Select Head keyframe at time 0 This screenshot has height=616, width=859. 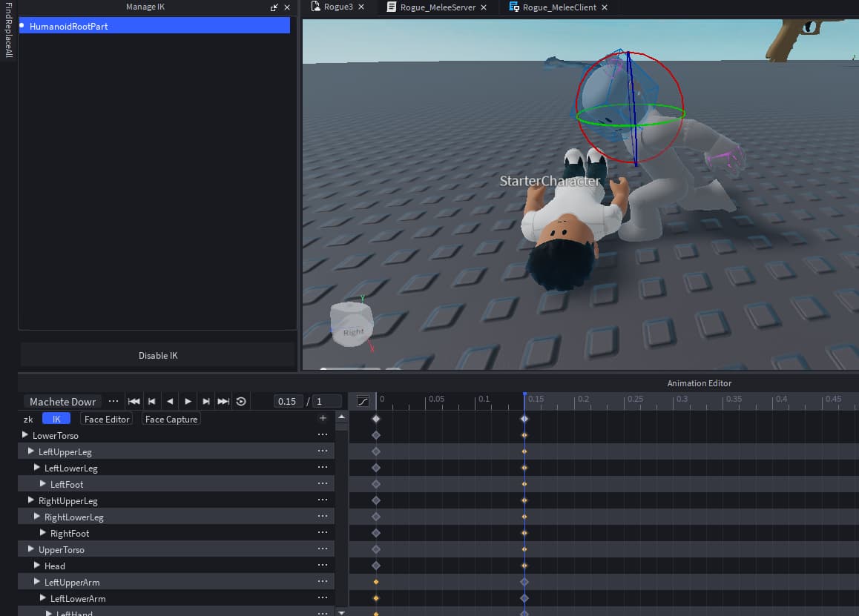tap(376, 565)
